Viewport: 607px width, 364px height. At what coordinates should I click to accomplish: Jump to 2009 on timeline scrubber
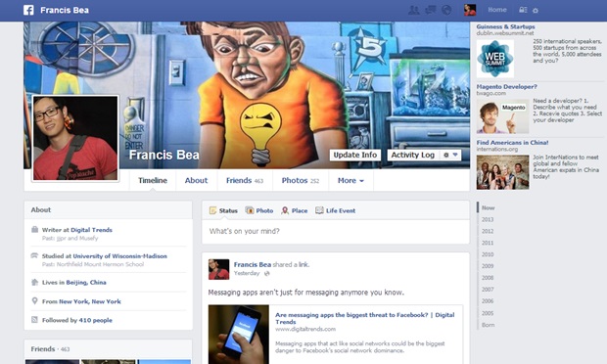click(488, 266)
